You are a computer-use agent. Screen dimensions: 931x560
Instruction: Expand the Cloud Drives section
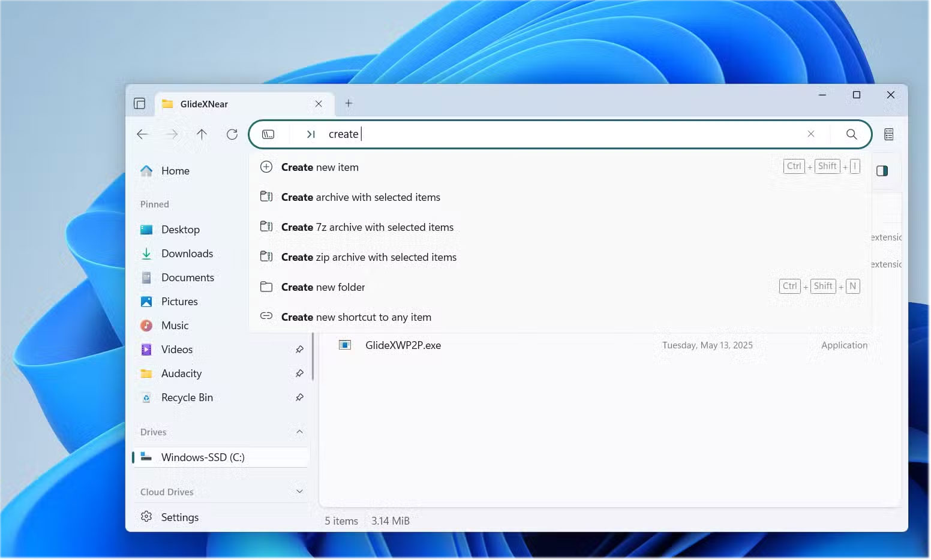[x=299, y=491]
